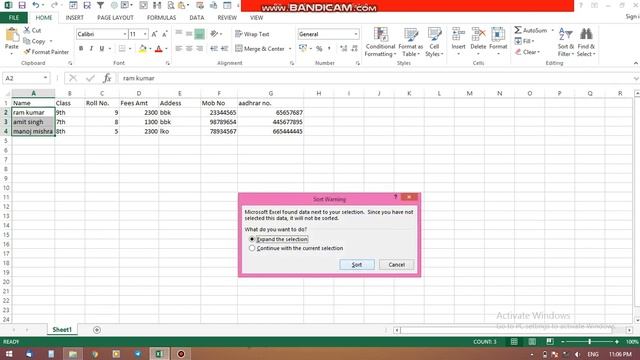Screen dimensions: 640x360
Task: Switch to the REVIEW tab
Action: click(x=227, y=18)
